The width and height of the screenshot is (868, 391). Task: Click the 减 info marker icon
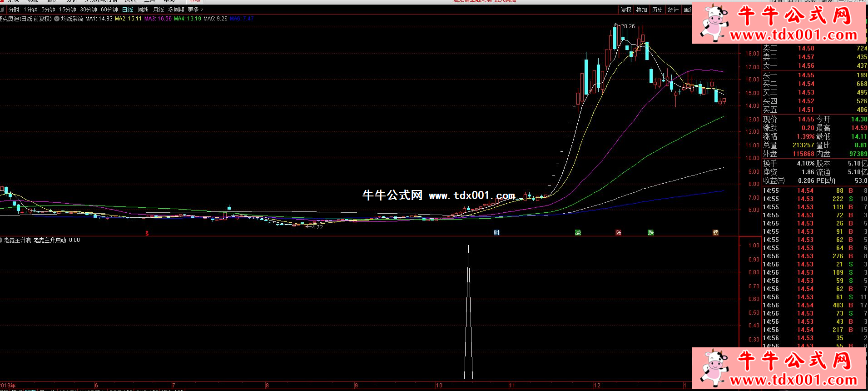pos(578,233)
